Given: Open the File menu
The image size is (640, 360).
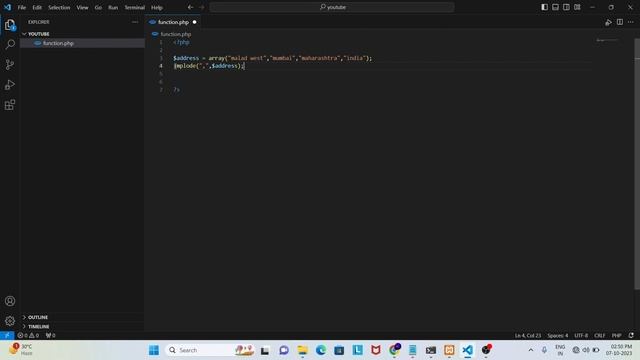Looking at the screenshot, I should 22,7.
